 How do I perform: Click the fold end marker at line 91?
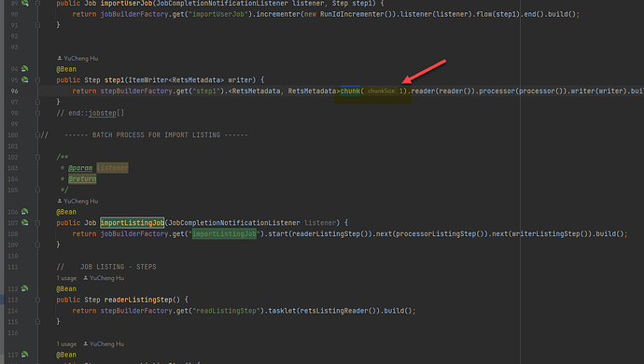click(x=37, y=25)
